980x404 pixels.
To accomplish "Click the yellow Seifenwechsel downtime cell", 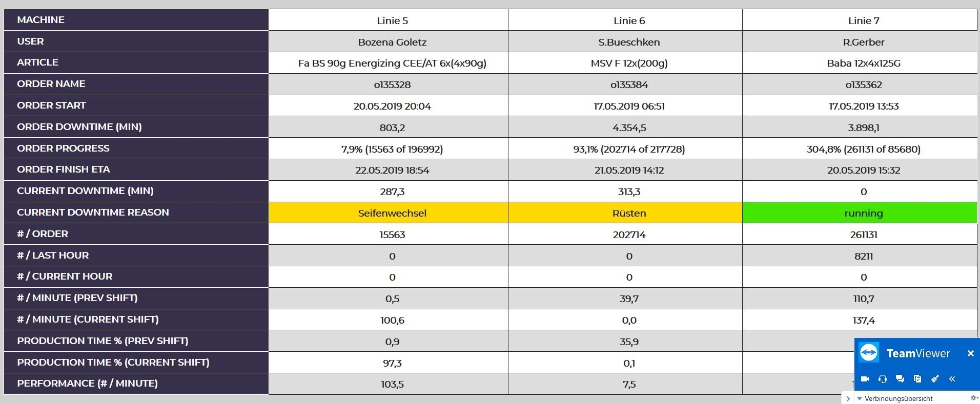I will 392,213.
